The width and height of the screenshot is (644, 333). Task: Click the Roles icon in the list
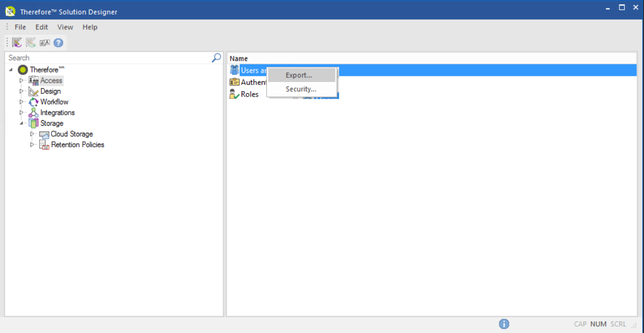pyautogui.click(x=234, y=94)
